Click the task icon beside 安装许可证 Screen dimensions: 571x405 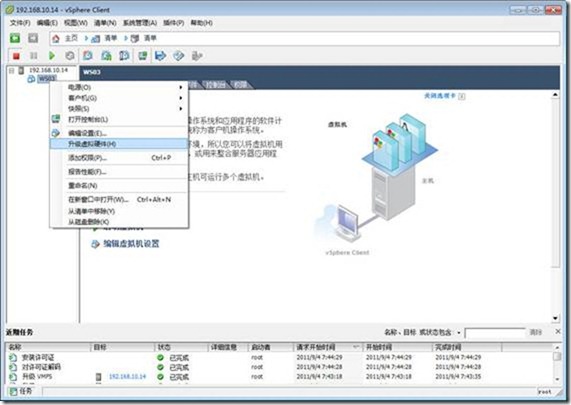[13, 357]
